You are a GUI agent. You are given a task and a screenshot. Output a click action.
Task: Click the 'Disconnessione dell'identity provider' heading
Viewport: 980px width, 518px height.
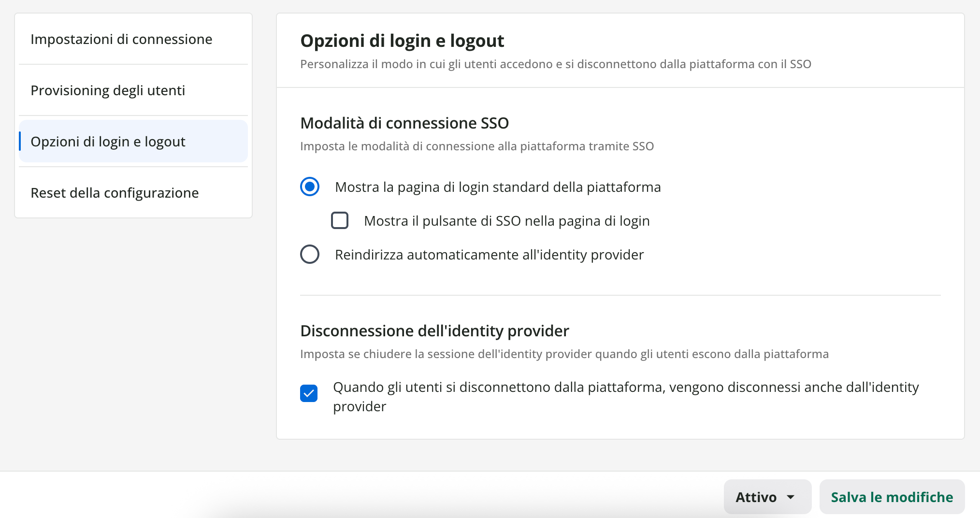pos(434,331)
